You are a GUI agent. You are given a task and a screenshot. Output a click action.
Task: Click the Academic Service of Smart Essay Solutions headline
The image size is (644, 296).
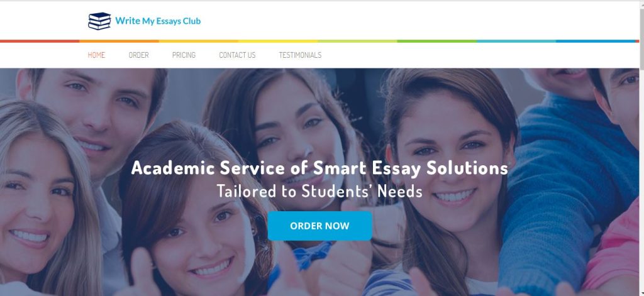pos(319,168)
